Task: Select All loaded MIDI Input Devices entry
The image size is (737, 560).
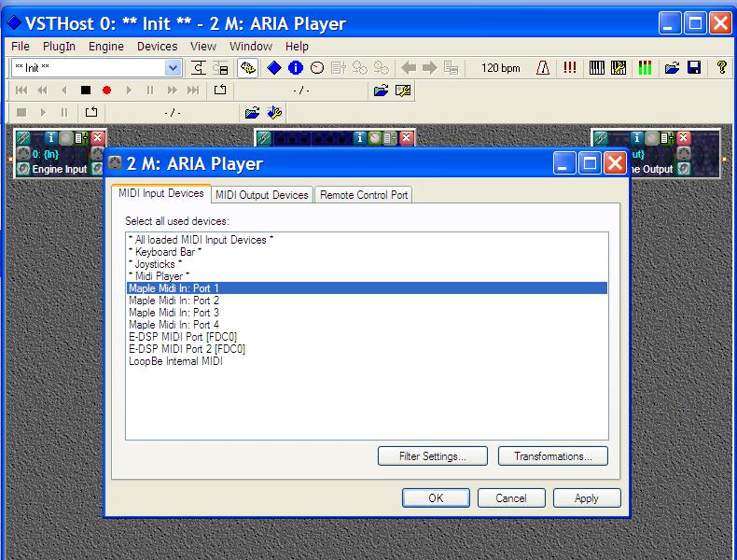Action: 367,240
